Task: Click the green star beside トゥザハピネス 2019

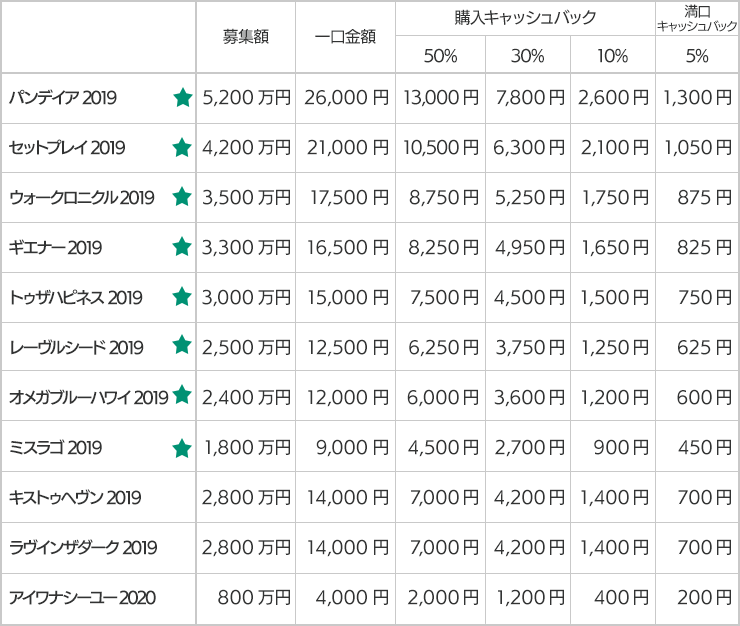Action: point(182,297)
